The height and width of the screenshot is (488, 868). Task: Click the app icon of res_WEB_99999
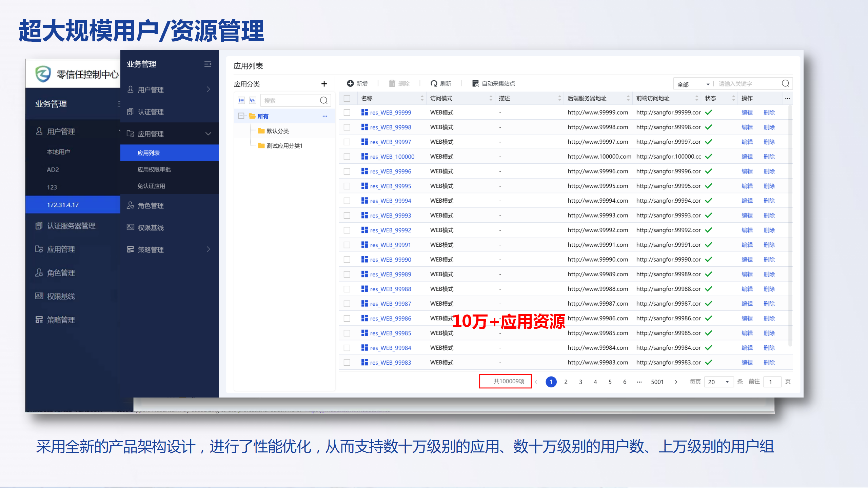(x=364, y=112)
